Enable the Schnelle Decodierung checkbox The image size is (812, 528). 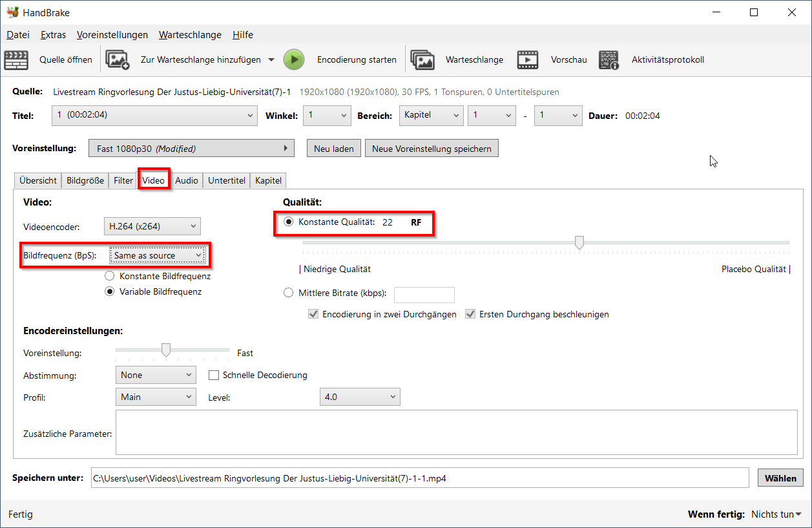(x=214, y=375)
